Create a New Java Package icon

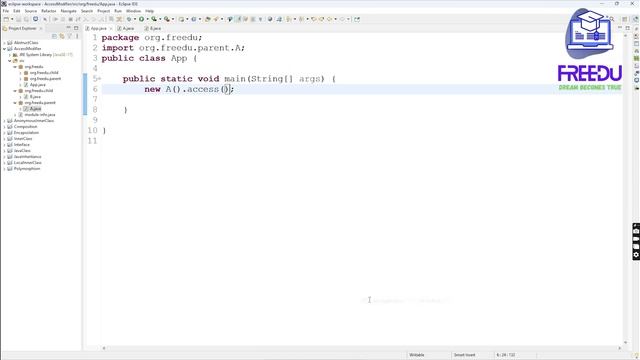[x=181, y=19]
